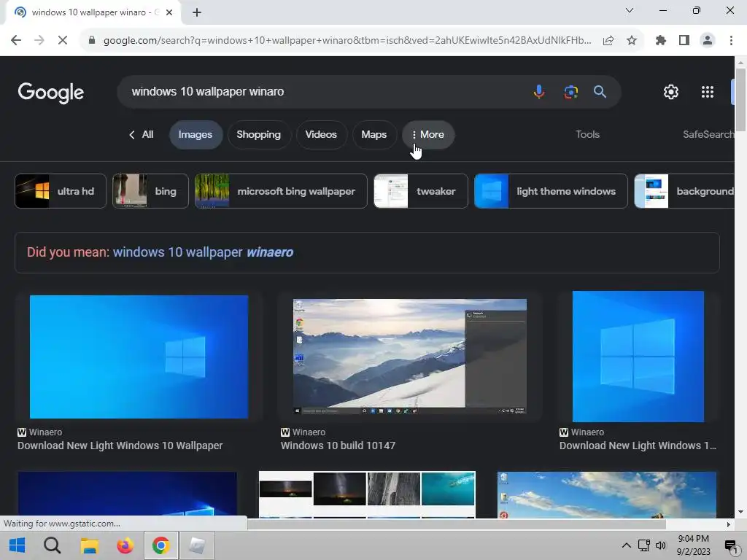Expand the More filters dropdown
The height and width of the screenshot is (560, 747).
pyautogui.click(x=427, y=135)
